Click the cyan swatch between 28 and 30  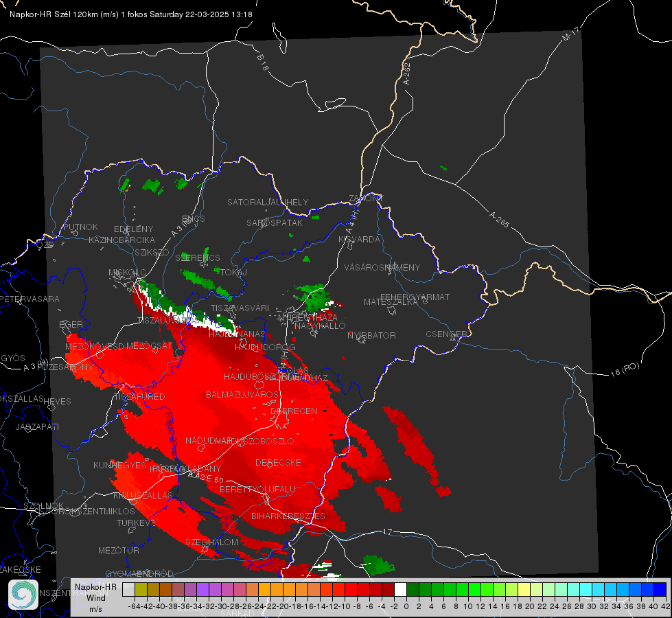(x=586, y=589)
